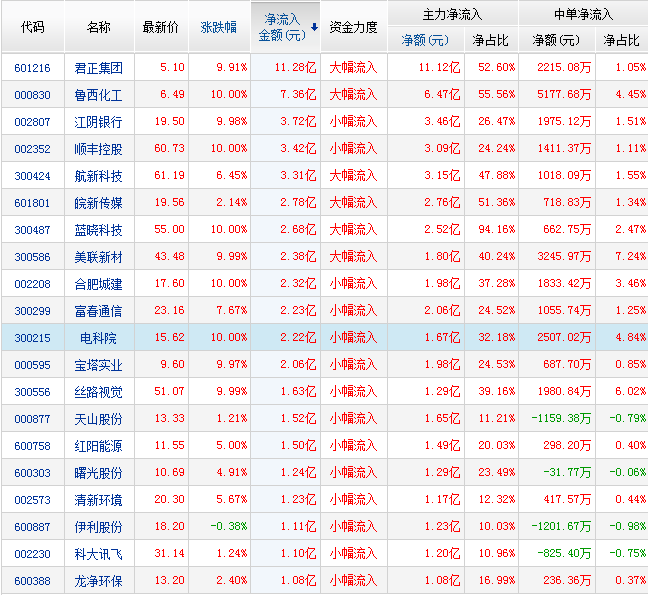Open stock name 伊利股份
This screenshot has height=595, width=648.
[98, 527]
